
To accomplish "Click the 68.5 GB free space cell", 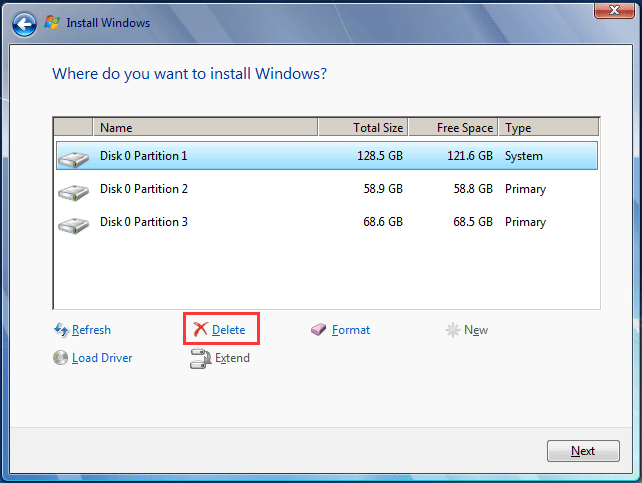I will pos(473,222).
